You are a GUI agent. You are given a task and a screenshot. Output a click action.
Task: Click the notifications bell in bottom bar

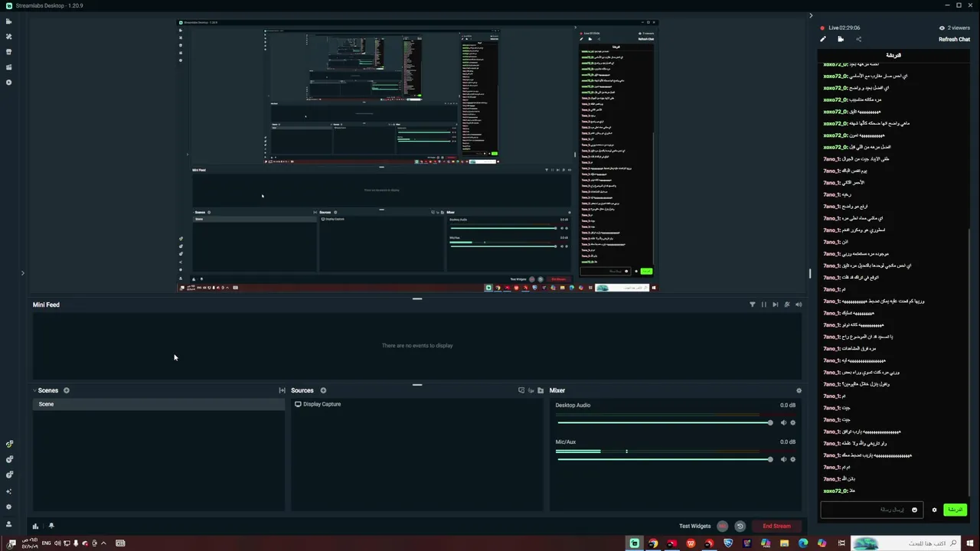pos(51,526)
